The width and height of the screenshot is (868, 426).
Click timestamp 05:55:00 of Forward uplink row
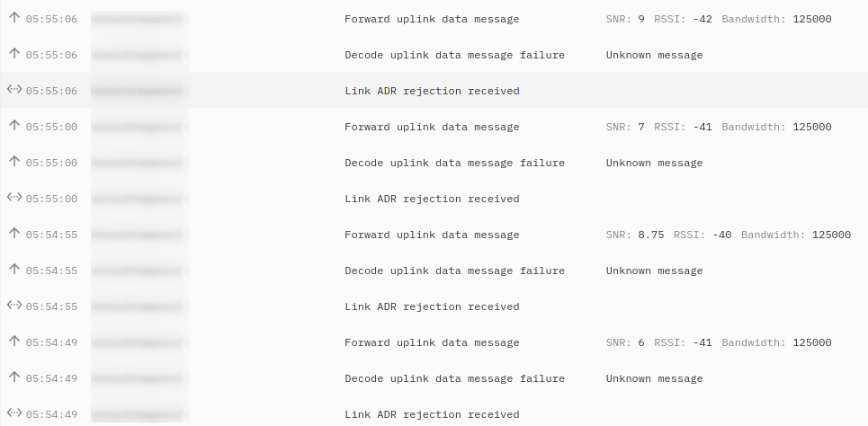51,127
